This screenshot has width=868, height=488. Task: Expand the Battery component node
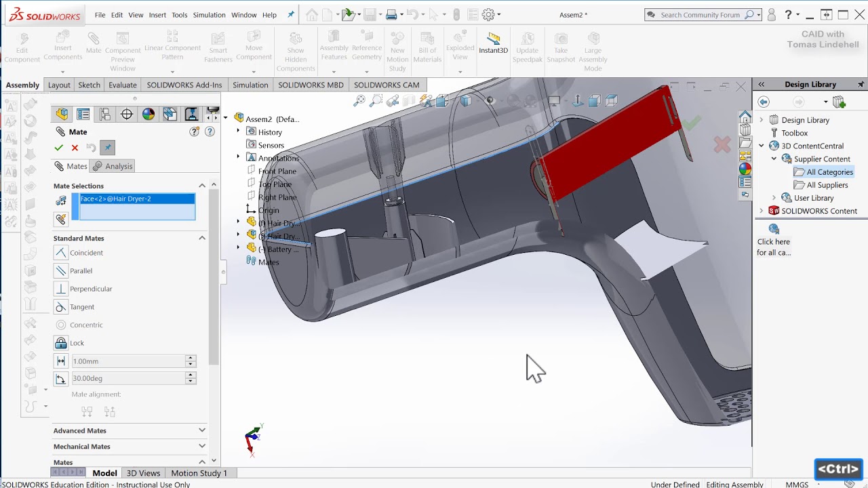coord(238,249)
